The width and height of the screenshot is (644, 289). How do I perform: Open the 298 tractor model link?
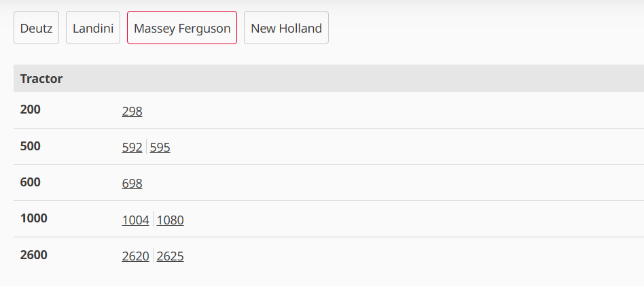[132, 111]
